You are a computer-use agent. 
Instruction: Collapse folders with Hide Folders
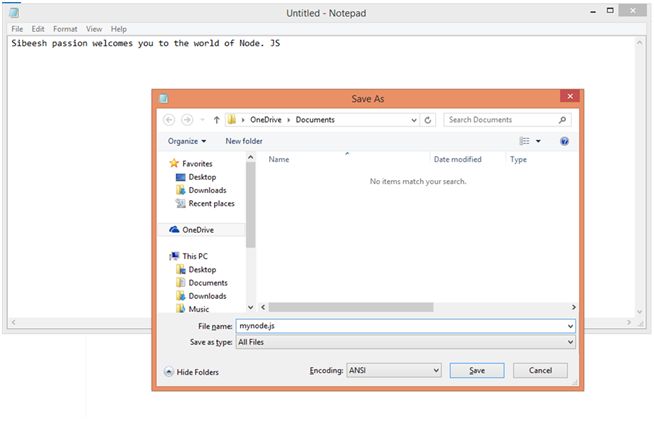191,372
